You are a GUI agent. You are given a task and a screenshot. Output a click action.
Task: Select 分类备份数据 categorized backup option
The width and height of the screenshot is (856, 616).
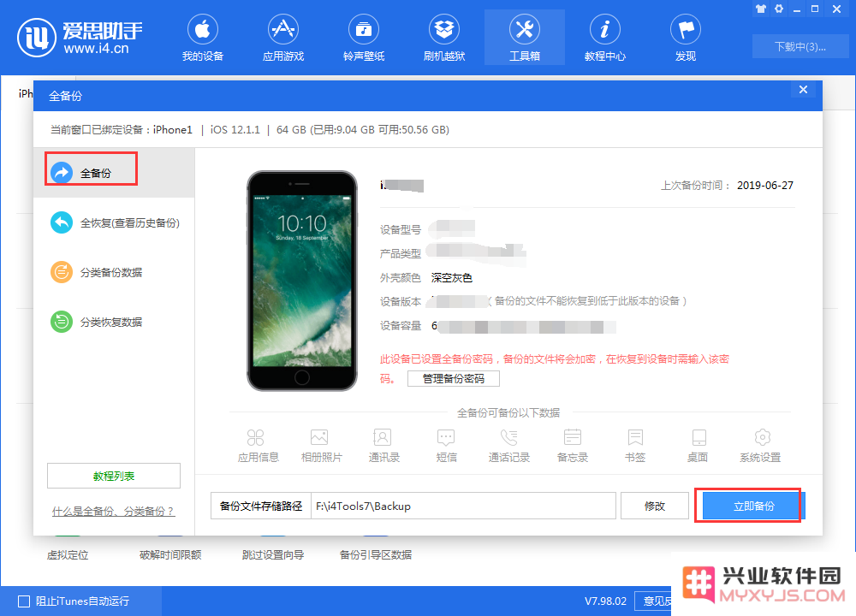click(96, 272)
